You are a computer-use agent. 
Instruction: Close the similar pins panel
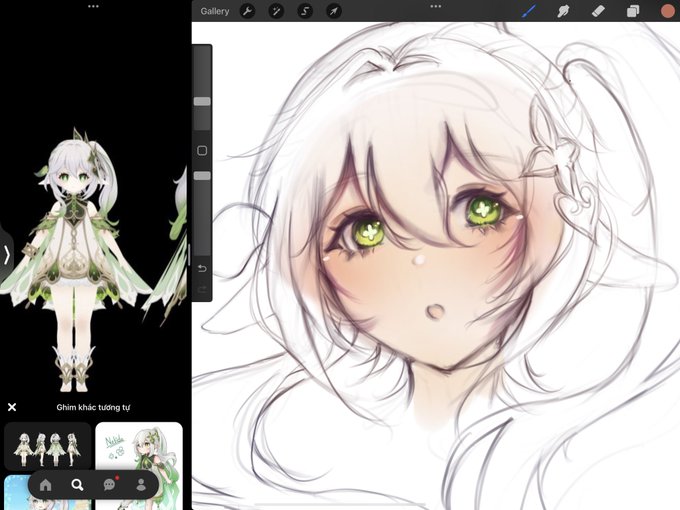(12, 407)
